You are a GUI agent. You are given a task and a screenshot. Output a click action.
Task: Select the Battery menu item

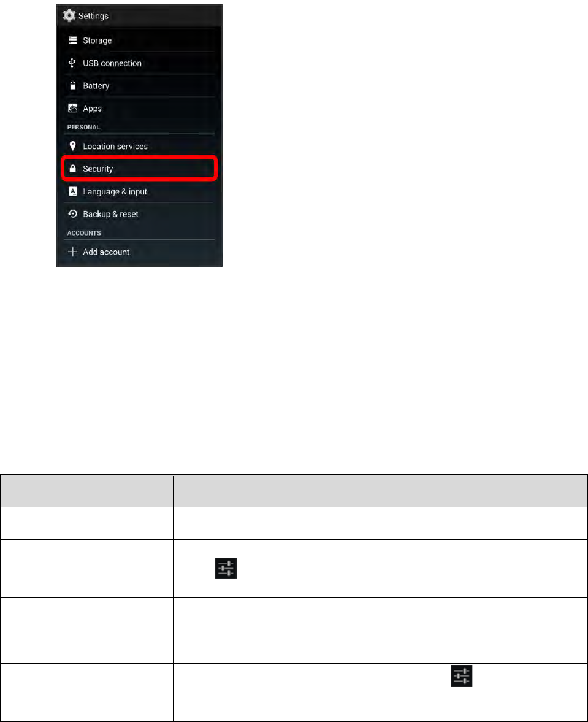click(139, 86)
